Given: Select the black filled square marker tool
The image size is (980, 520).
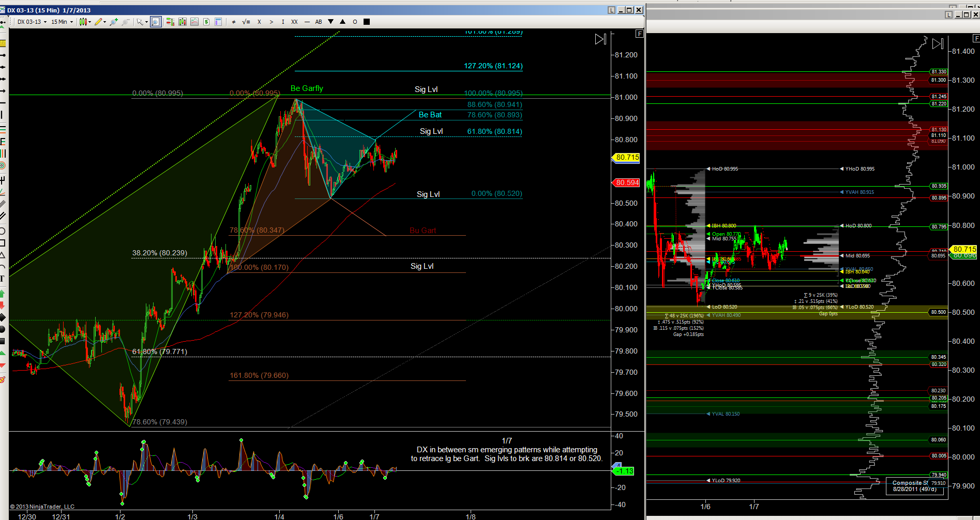Looking at the screenshot, I should 367,22.
